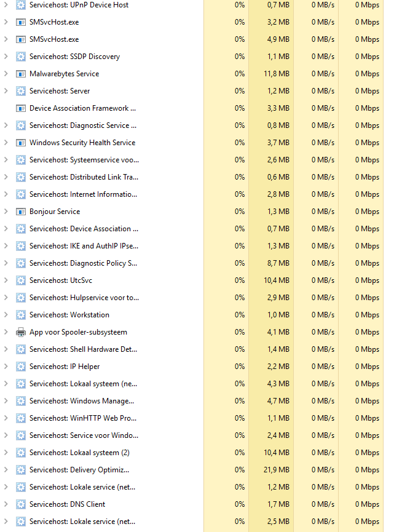Click the gear icon for Servicehost: DNS Client
Viewport: 394px width, 532px height.
[x=21, y=504]
